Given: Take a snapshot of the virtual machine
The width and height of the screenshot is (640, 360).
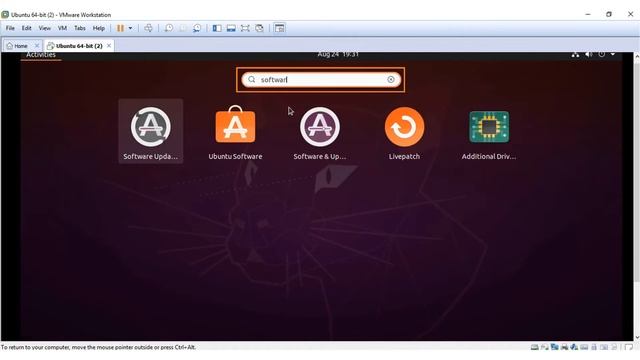Looking at the screenshot, I should (169, 28).
